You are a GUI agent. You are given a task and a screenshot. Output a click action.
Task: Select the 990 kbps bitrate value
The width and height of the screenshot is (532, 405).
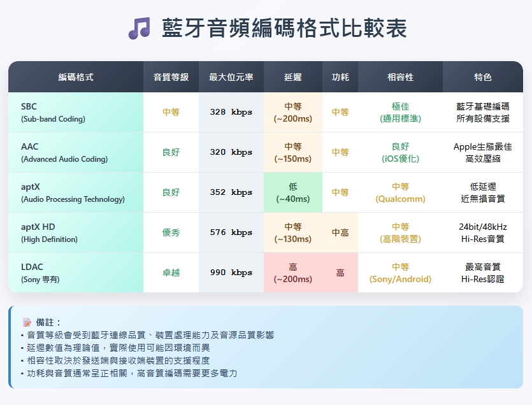231,273
